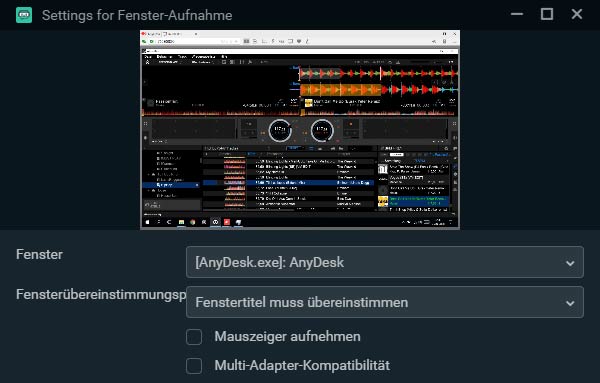600x383 pixels.
Task: Open the 'Fenstertitel muss übereinstimmen' dropdown
Action: (x=385, y=302)
